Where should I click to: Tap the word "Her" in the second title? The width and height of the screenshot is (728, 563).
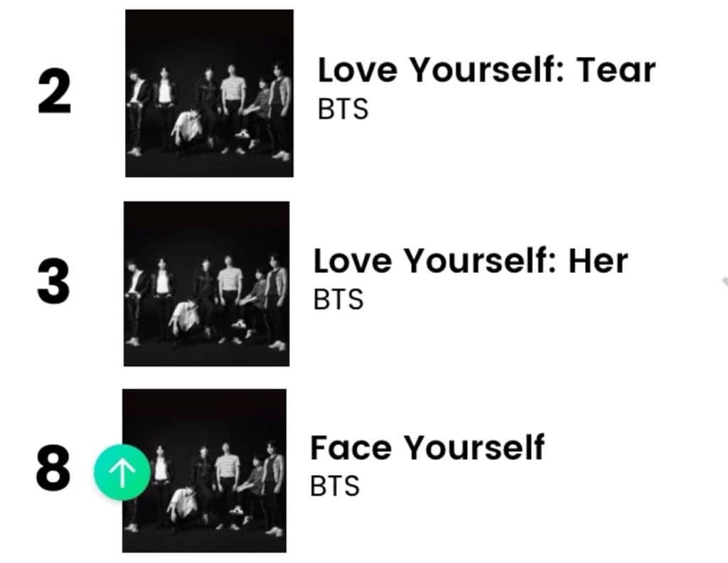click(598, 262)
